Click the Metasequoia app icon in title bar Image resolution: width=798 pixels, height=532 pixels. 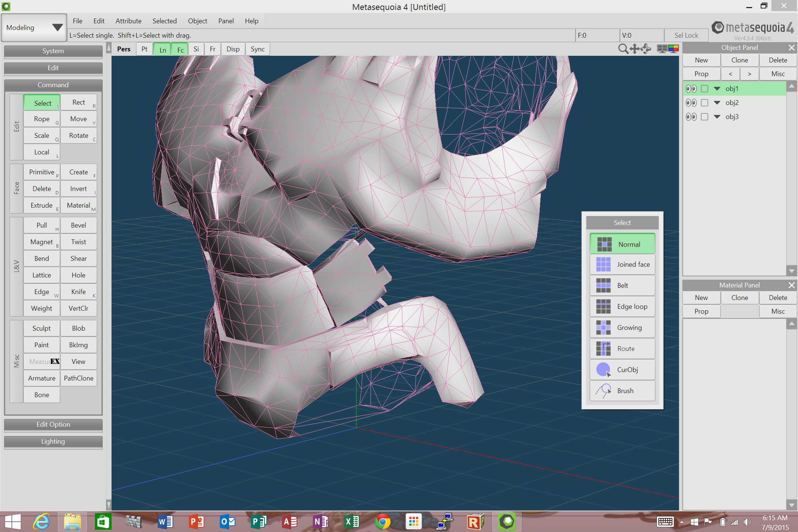pos(6,6)
